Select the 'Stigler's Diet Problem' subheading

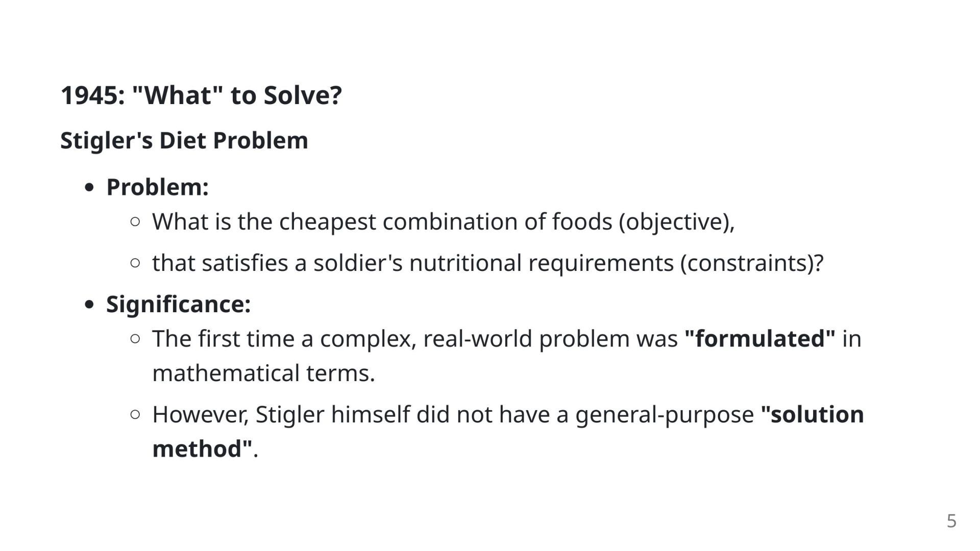pyautogui.click(x=184, y=140)
